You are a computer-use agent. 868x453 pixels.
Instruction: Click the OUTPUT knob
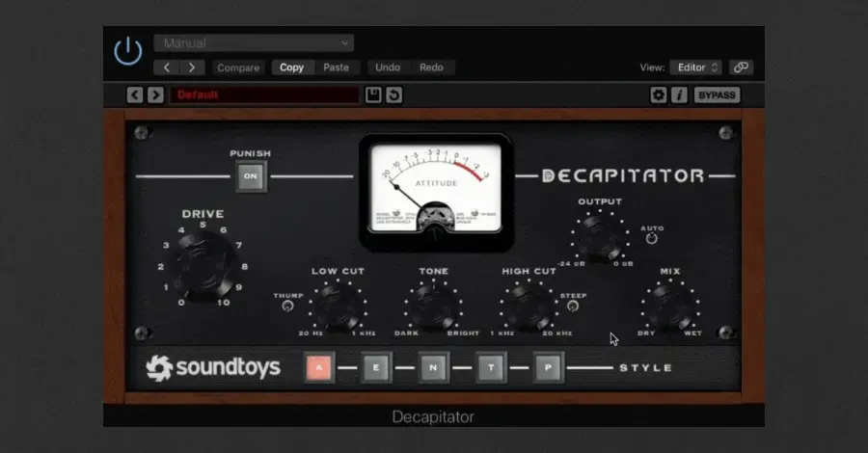click(x=600, y=238)
